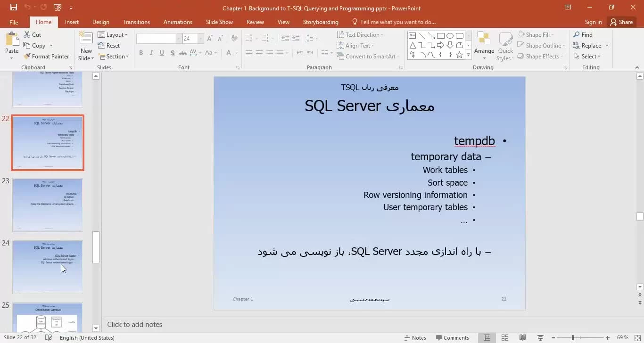This screenshot has width=644, height=343.
Task: Click the Save icon in the title bar
Action: [14, 8]
